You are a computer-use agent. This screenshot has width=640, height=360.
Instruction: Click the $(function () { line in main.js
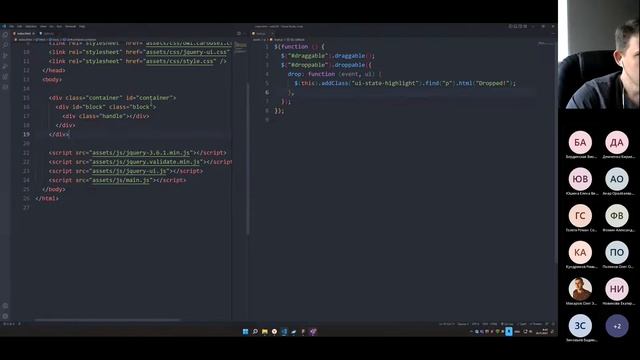pyautogui.click(x=300, y=47)
